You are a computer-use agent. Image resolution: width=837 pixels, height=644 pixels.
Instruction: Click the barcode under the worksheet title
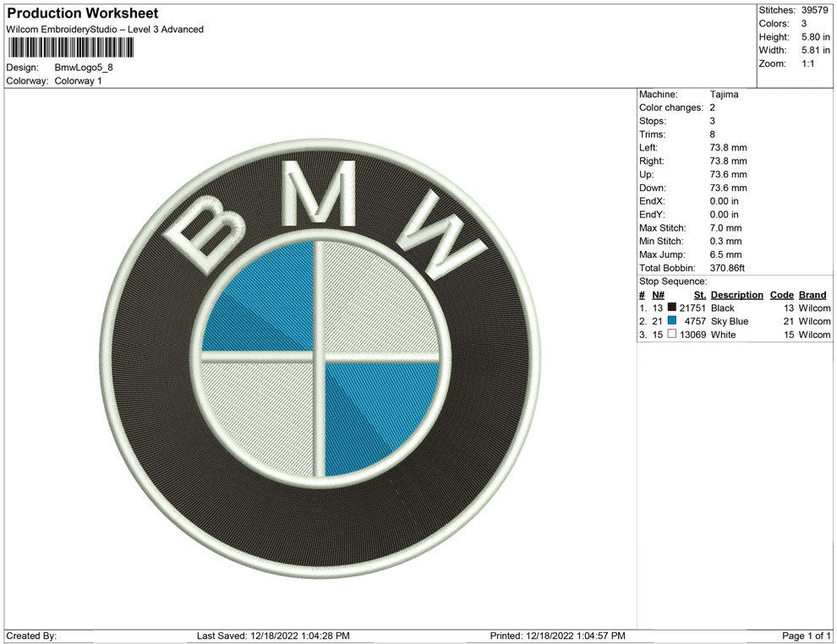[x=70, y=47]
